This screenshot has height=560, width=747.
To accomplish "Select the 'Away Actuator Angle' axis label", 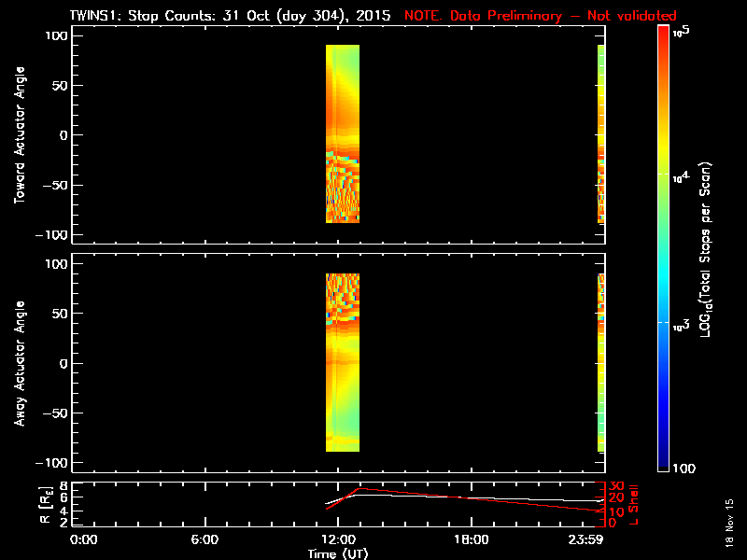I will [18, 363].
